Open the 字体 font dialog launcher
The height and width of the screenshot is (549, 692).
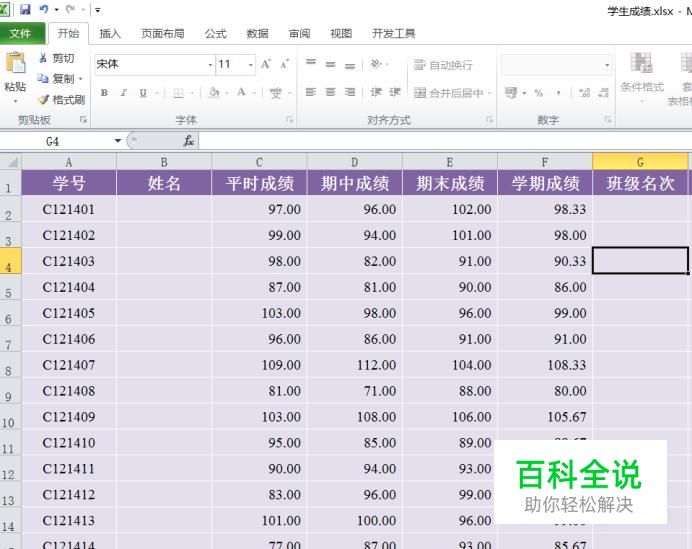[x=290, y=120]
